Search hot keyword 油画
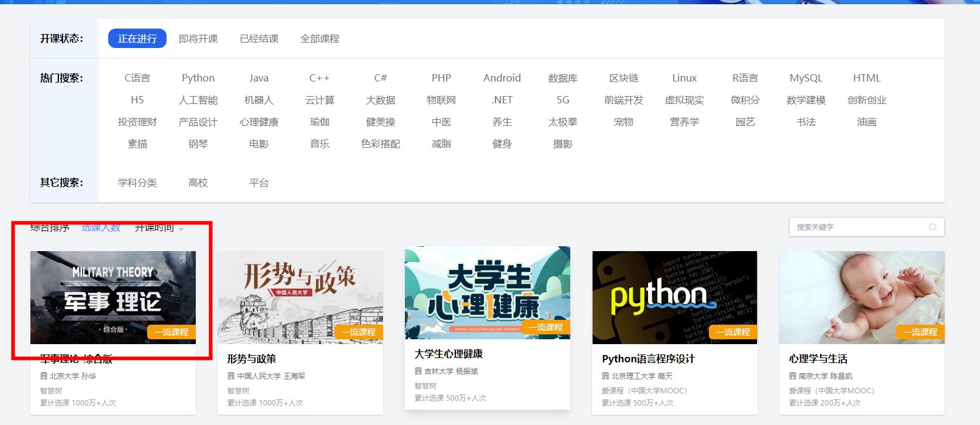 (x=867, y=122)
